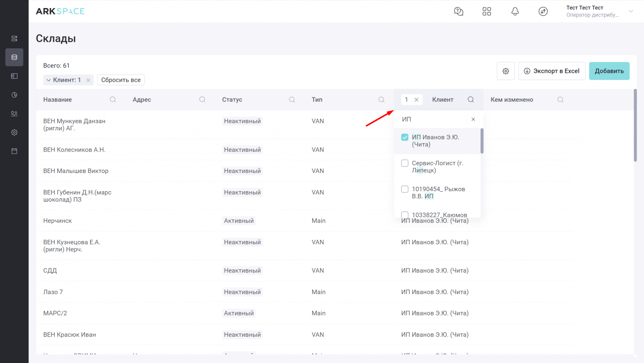
Task: Click client cell in СДД row
Action: pyautogui.click(x=435, y=271)
